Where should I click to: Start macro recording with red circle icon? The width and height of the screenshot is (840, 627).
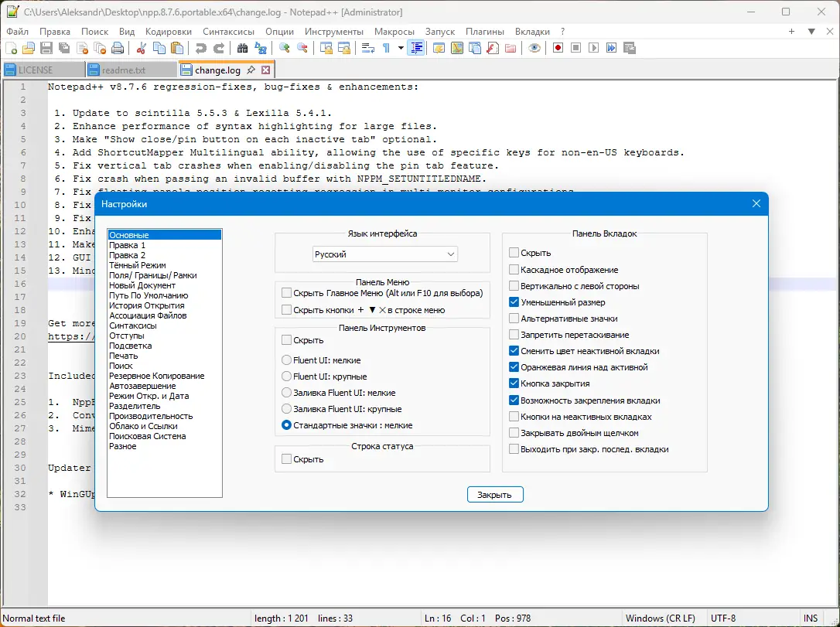point(558,48)
